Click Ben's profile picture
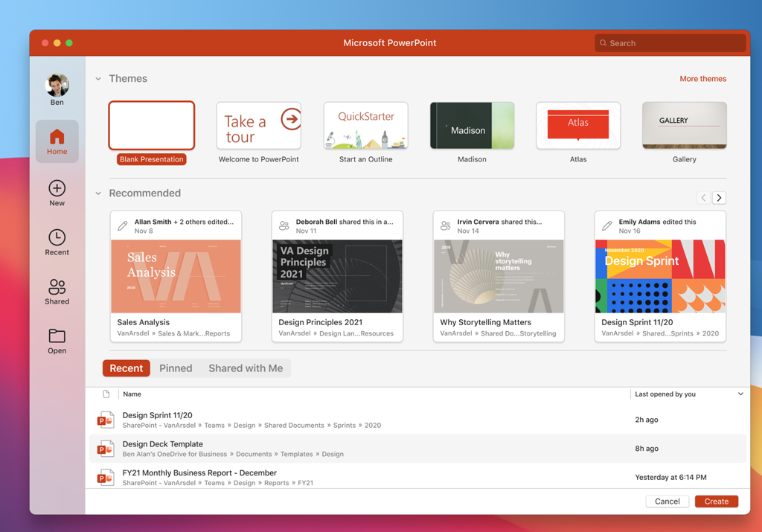762x532 pixels. tap(57, 84)
